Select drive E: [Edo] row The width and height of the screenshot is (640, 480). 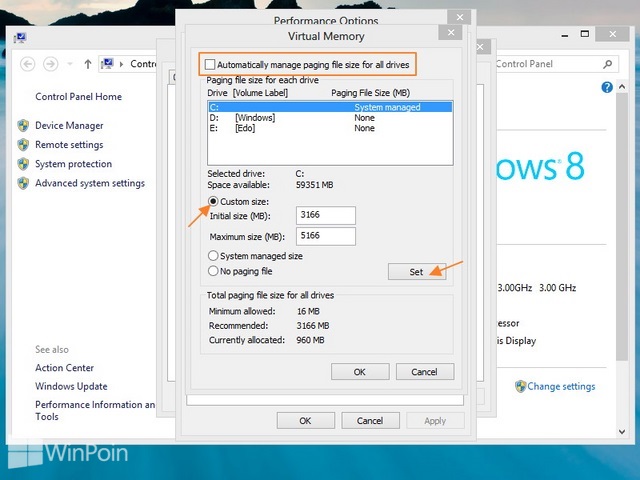pos(330,128)
